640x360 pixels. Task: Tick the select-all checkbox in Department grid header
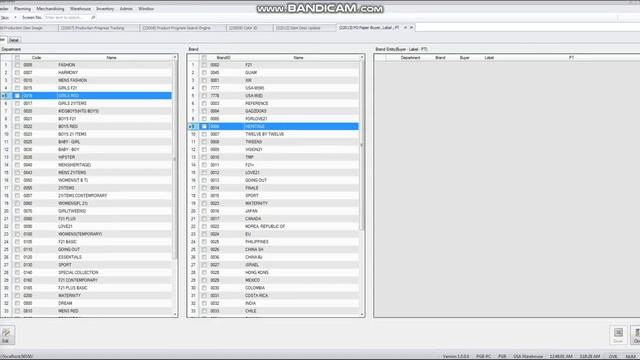(x=17, y=58)
